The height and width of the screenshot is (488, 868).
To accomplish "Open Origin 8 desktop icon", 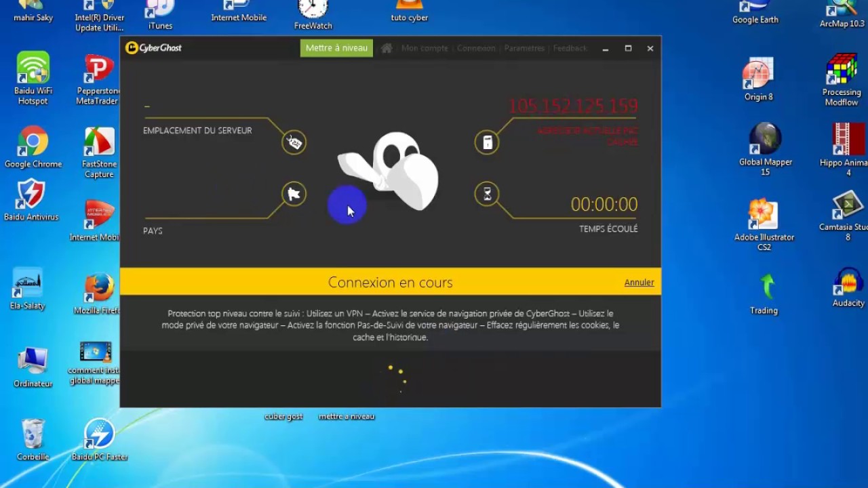I will [x=758, y=80].
